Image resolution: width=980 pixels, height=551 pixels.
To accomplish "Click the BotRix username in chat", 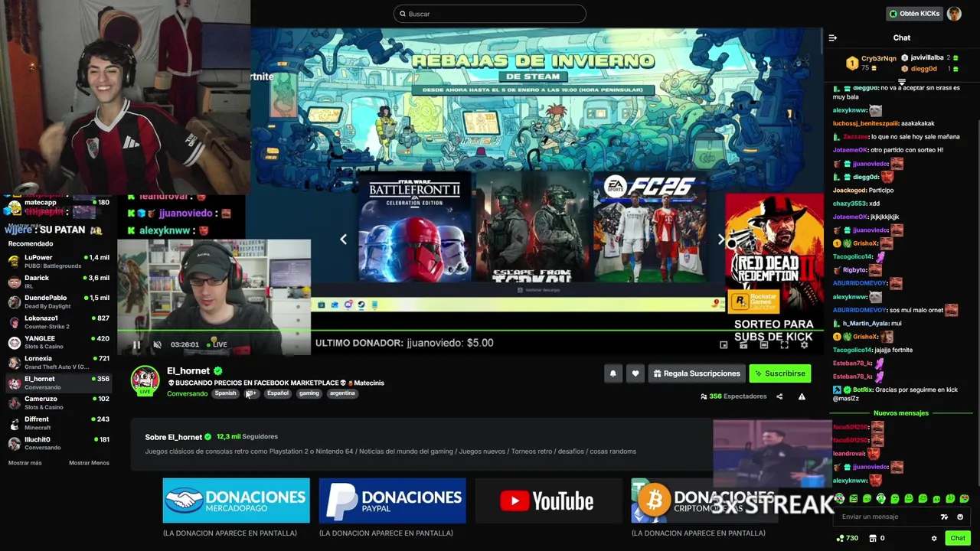I will (863, 390).
